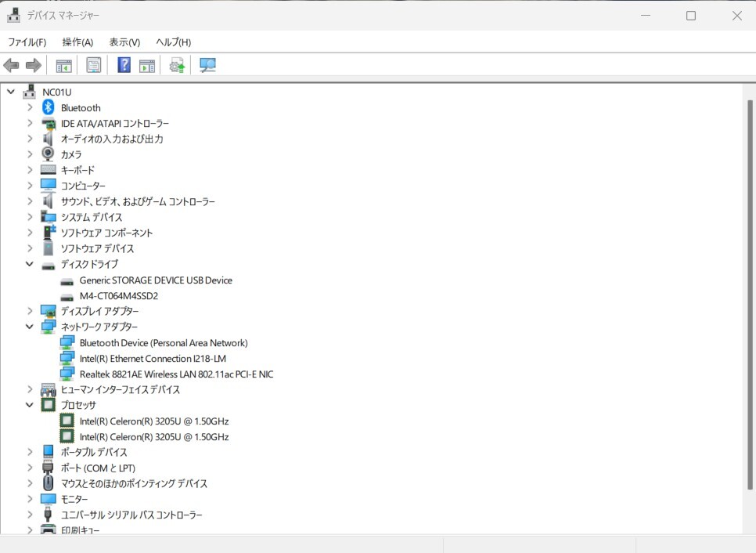Expand the Bluetooth category
Image resolution: width=756 pixels, height=553 pixels.
30,107
